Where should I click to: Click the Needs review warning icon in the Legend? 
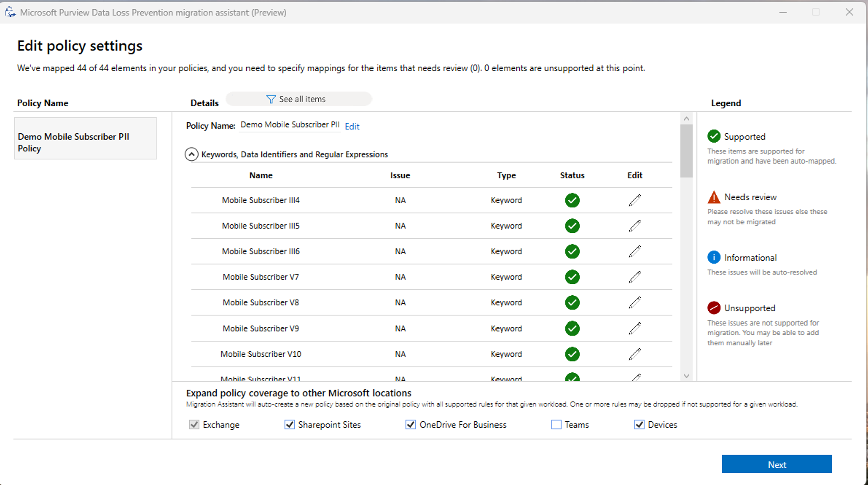click(714, 197)
